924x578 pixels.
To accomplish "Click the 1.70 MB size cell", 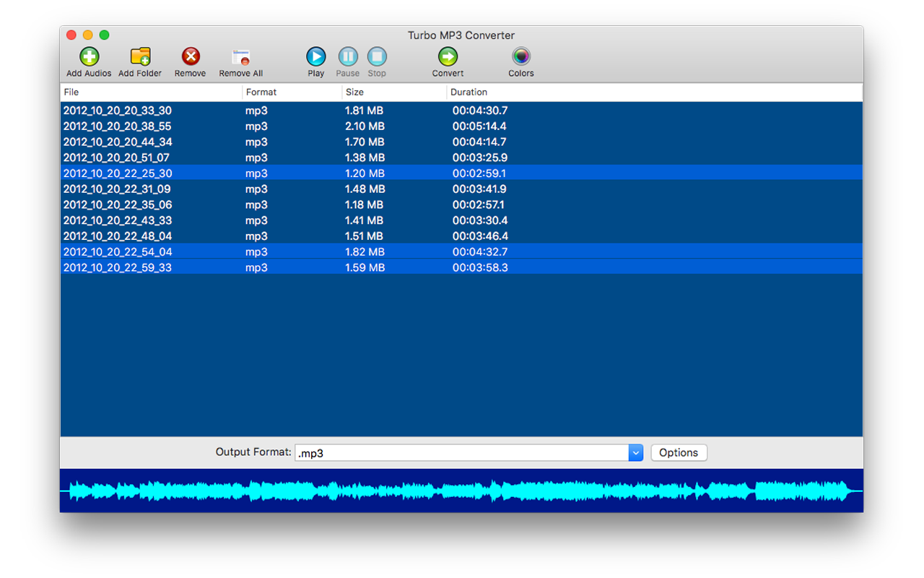I will (365, 142).
